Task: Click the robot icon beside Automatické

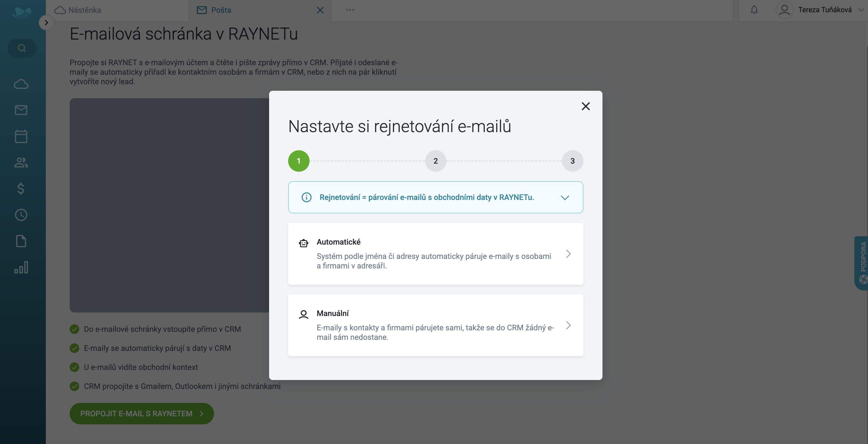Action: tap(304, 243)
